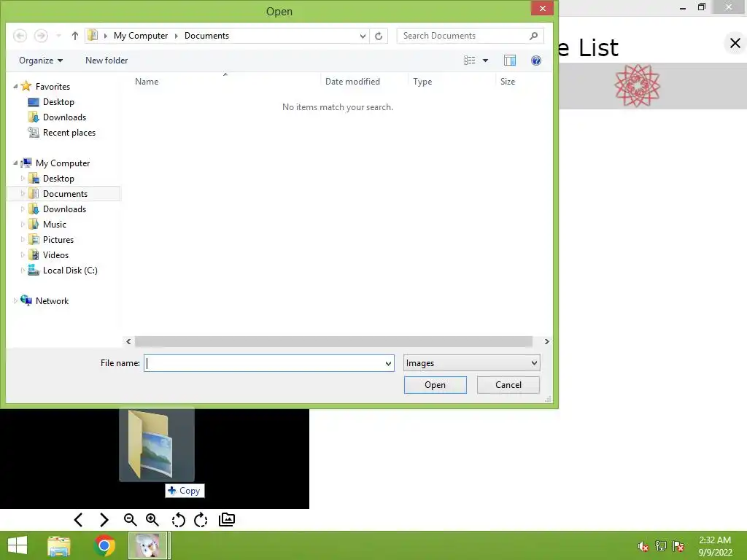Click the muted volume tray icon

(643, 547)
